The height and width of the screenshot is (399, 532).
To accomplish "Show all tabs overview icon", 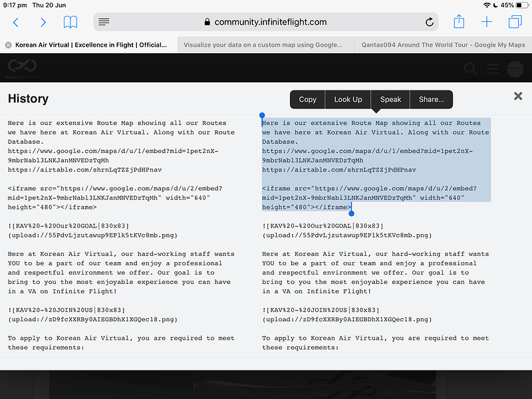I will point(515,22).
